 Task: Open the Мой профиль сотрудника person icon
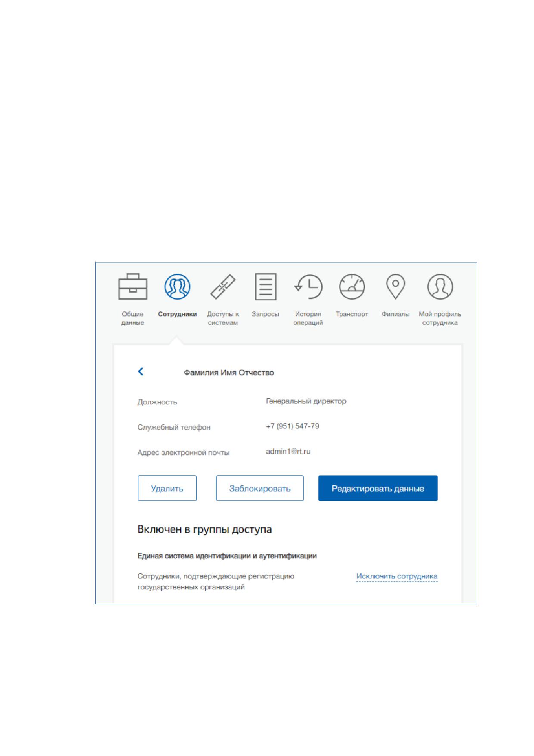[440, 287]
